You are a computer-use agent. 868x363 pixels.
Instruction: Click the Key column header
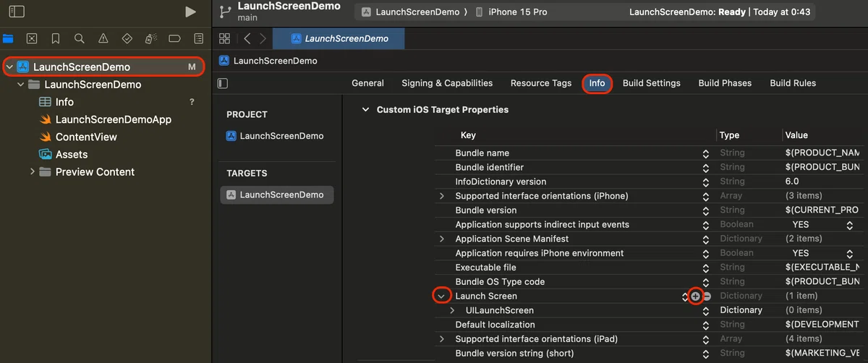(x=468, y=135)
